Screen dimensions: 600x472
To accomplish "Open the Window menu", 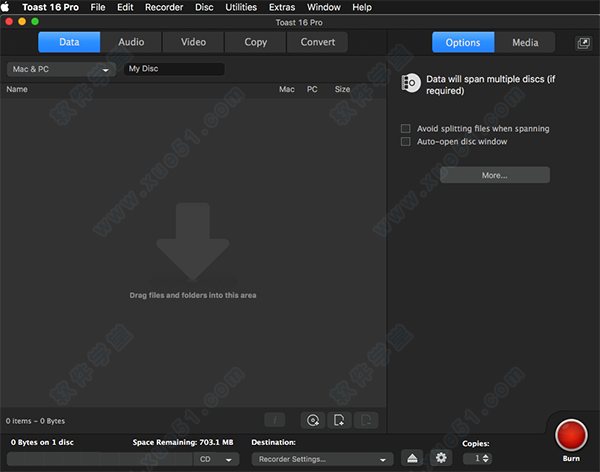I will [324, 7].
